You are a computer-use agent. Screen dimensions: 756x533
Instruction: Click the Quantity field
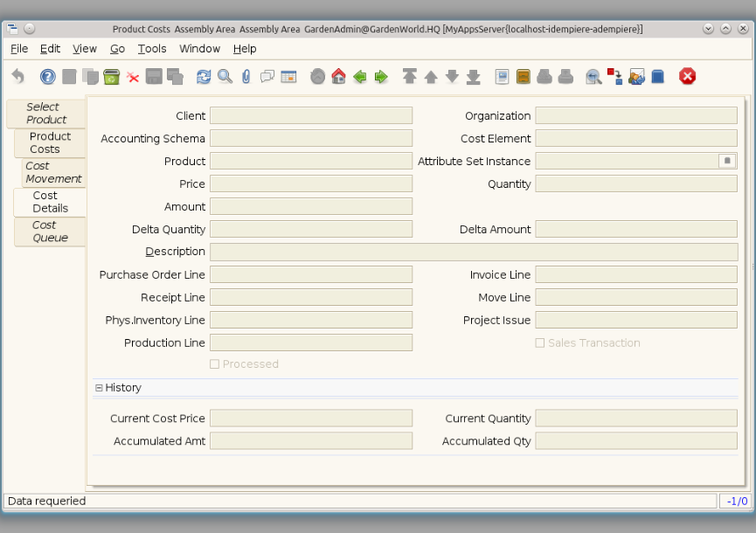pos(636,183)
